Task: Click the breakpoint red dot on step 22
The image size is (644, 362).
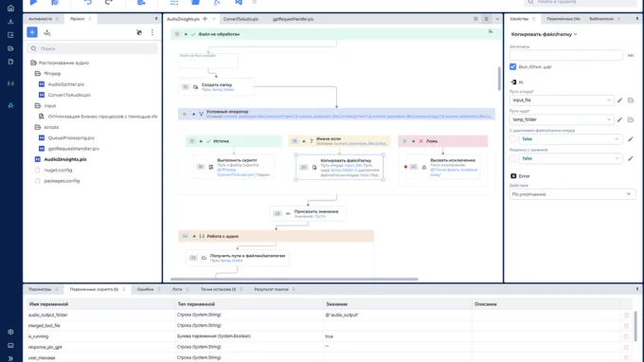Action: click(x=405, y=167)
